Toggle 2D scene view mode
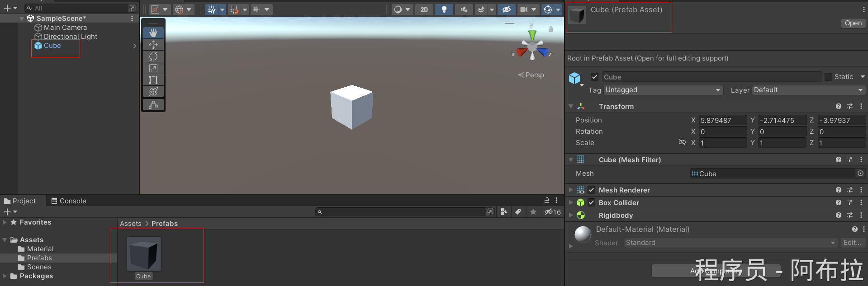Viewport: 868px width, 286px height. (424, 9)
